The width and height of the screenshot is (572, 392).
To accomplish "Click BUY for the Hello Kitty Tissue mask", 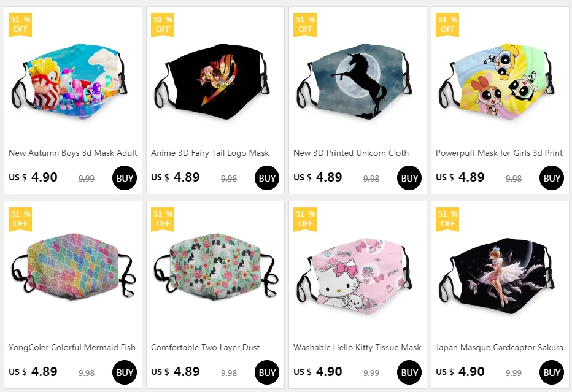I will pyautogui.click(x=409, y=372).
